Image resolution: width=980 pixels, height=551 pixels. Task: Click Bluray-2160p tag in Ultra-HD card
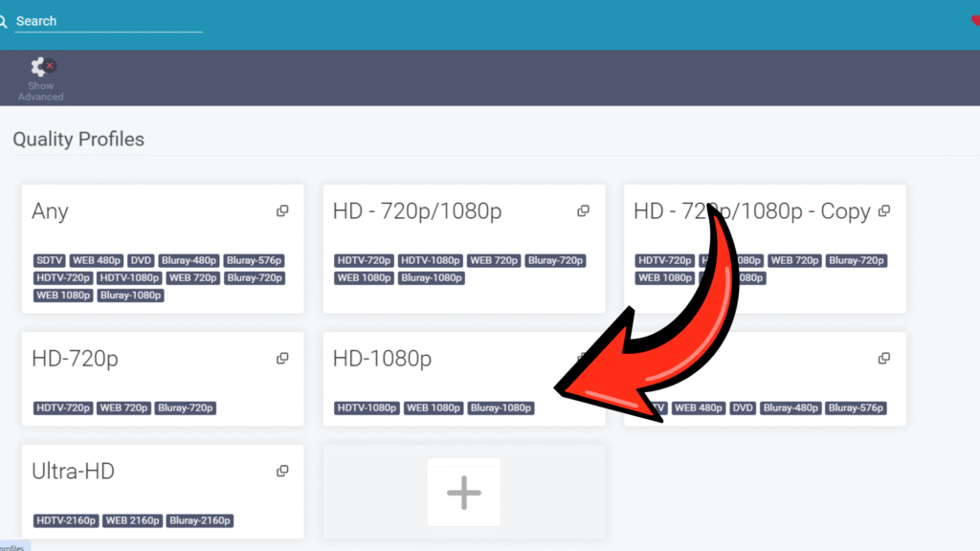[x=200, y=521]
